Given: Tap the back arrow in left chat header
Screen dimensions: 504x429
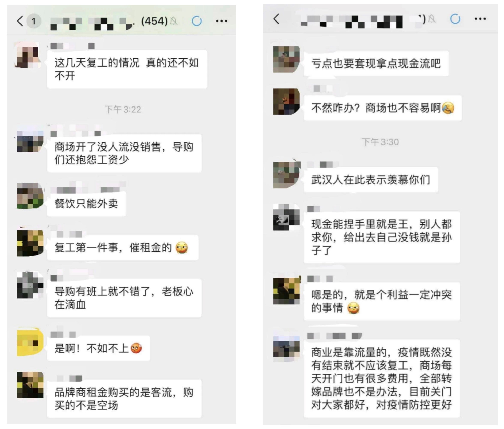Looking at the screenshot, I should (20, 21).
